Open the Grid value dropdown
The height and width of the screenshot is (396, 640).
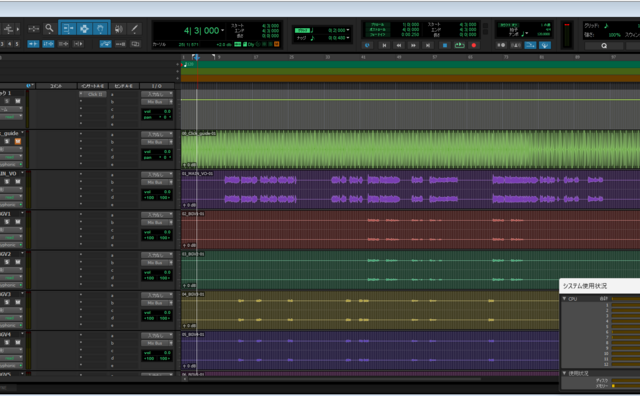[x=348, y=30]
